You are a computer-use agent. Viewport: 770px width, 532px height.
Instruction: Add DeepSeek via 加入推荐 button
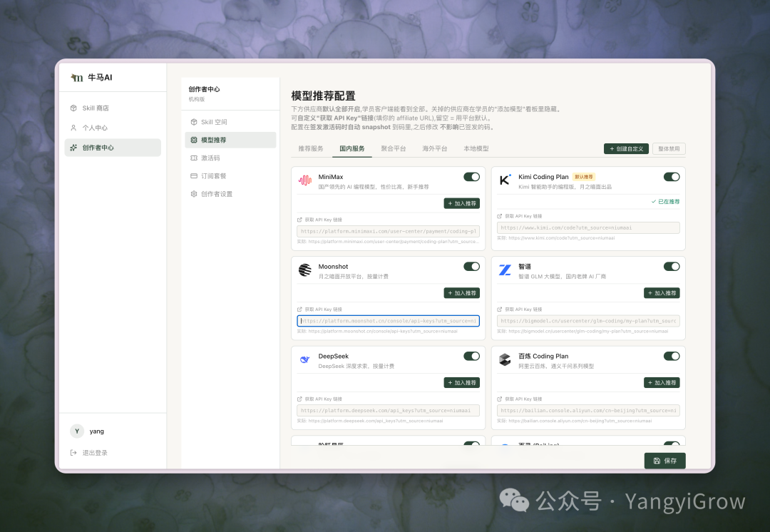[461, 383]
